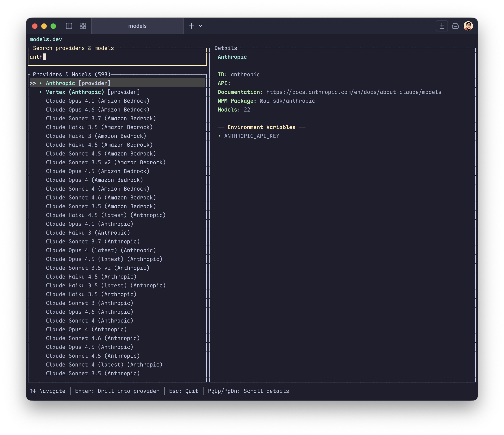Click the user profile avatar

pos(468,26)
